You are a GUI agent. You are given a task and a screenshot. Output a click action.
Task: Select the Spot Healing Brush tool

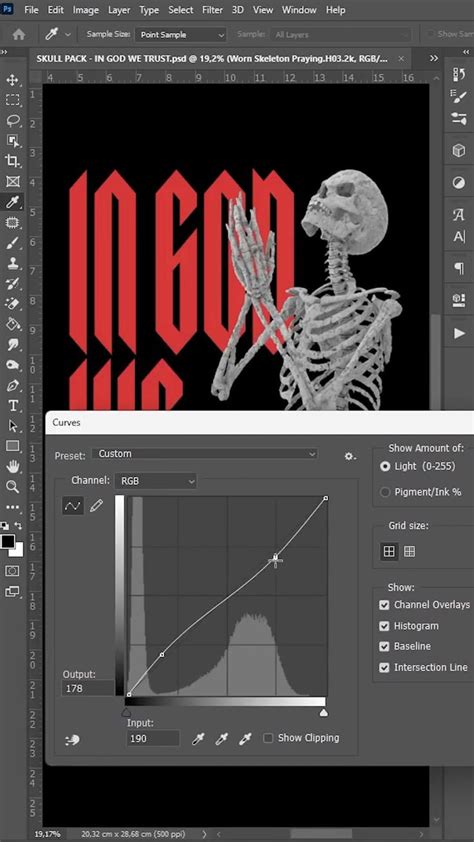[12, 222]
